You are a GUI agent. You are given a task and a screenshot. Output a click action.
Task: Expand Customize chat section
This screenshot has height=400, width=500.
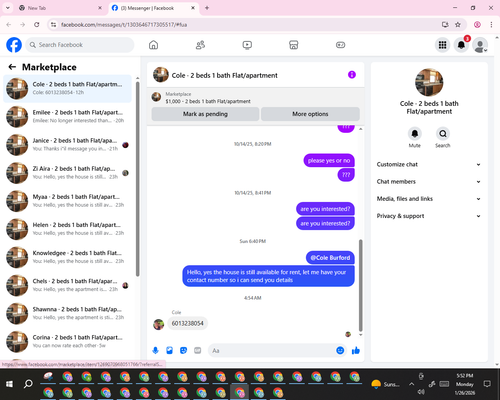pos(429,164)
